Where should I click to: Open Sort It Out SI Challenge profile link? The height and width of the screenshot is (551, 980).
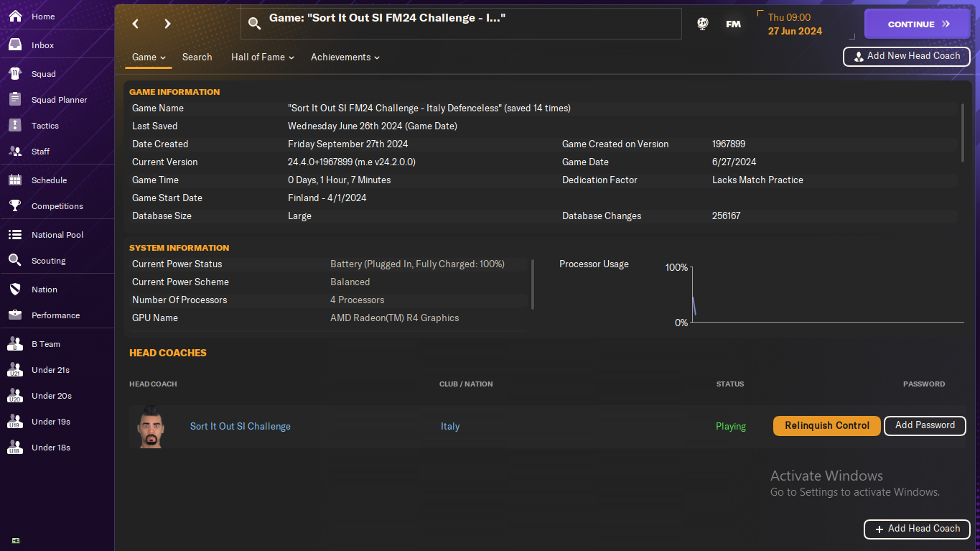241,427
